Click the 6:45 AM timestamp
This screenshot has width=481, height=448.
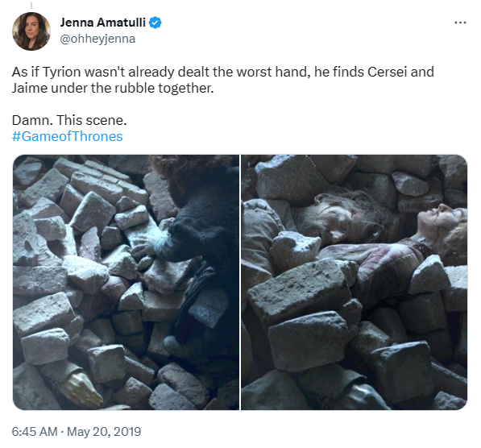[x=35, y=432]
